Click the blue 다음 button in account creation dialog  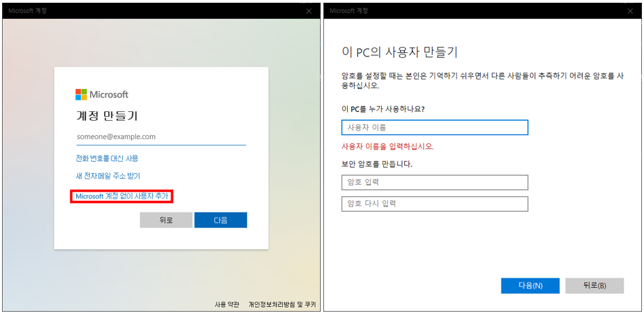(x=221, y=220)
